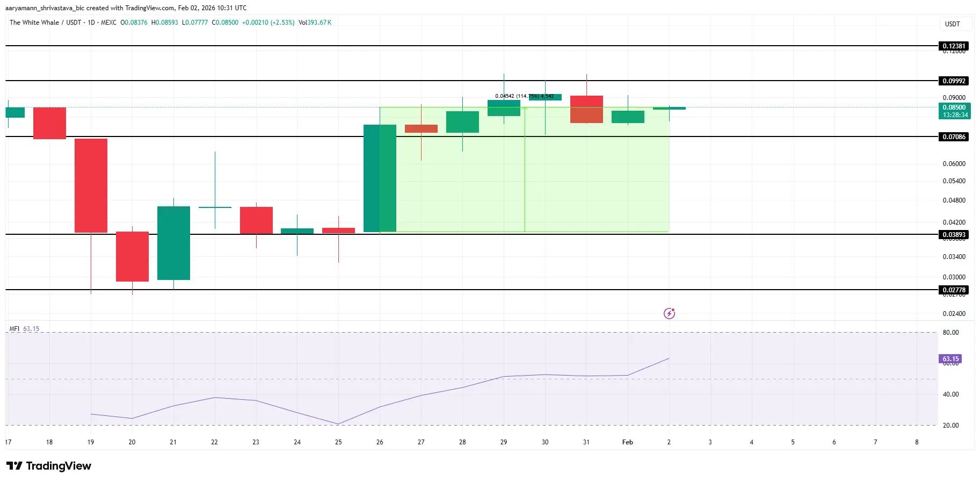980x482 pixels.
Task: Click the big red candle on 19
Action: point(91,185)
